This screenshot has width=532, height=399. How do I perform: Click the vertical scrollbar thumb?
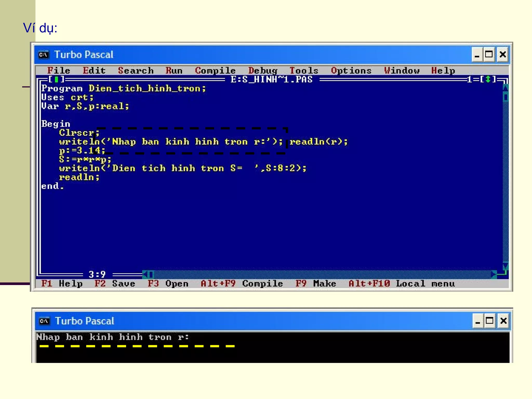coord(505,97)
